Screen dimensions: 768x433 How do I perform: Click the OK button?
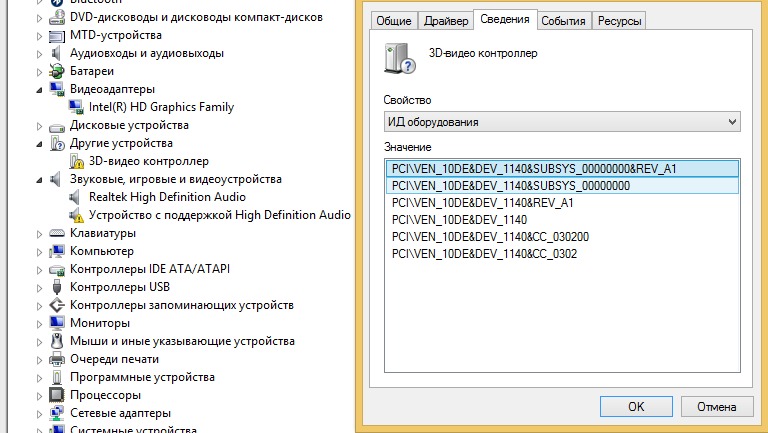point(636,407)
